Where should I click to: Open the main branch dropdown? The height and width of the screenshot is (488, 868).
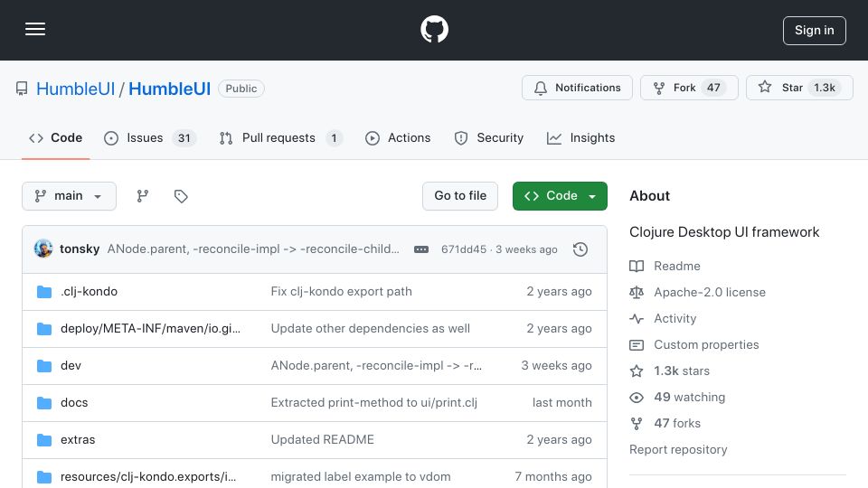70,196
